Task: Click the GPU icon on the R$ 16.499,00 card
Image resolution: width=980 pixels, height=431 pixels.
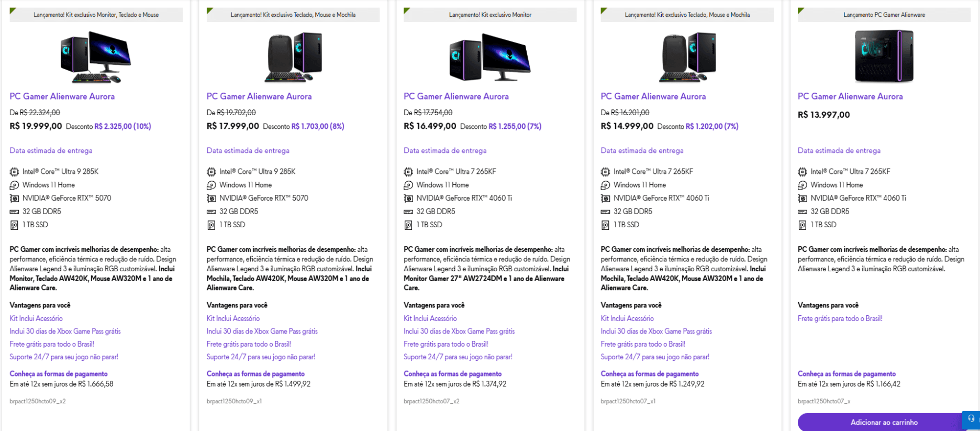Action: pos(408,198)
